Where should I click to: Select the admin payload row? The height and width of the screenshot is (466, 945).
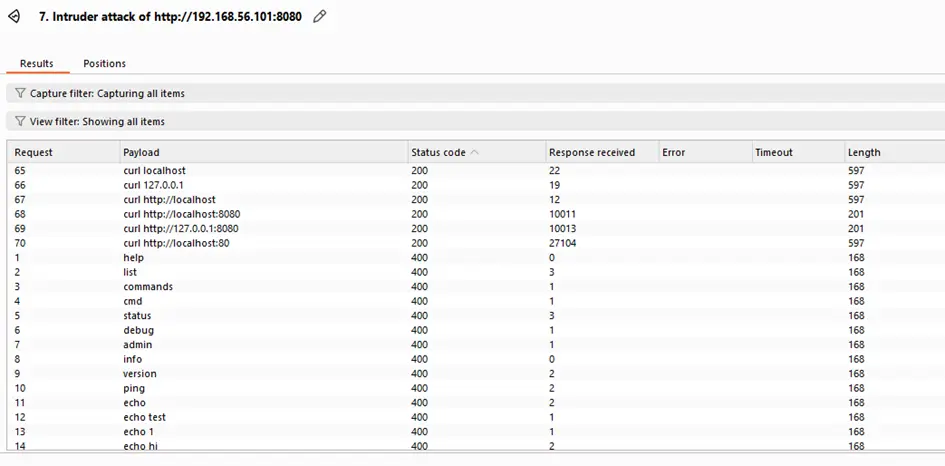tap(476, 344)
